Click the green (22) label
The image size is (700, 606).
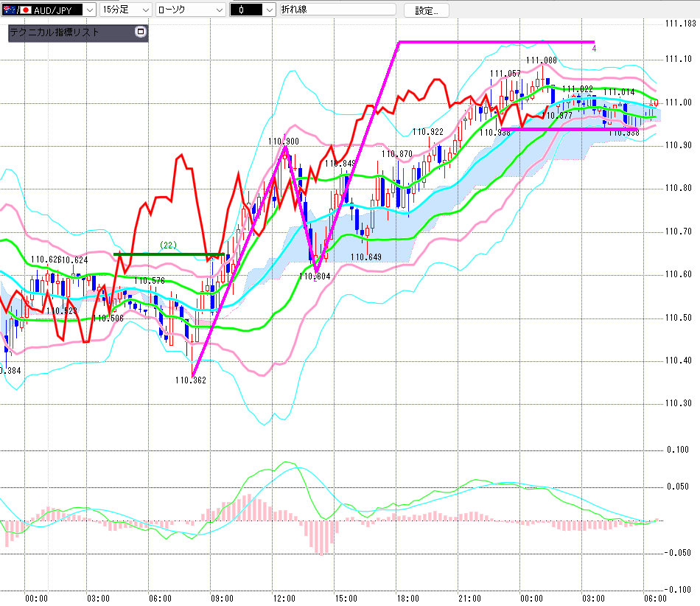pos(168,245)
